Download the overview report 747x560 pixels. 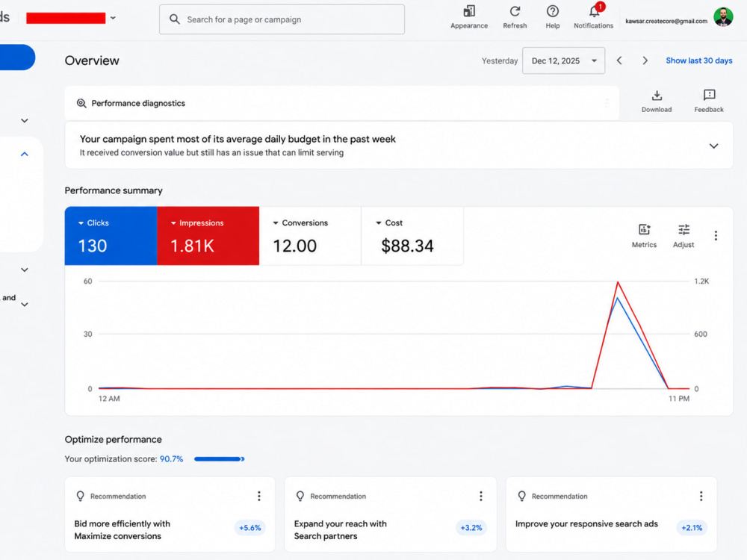click(657, 96)
